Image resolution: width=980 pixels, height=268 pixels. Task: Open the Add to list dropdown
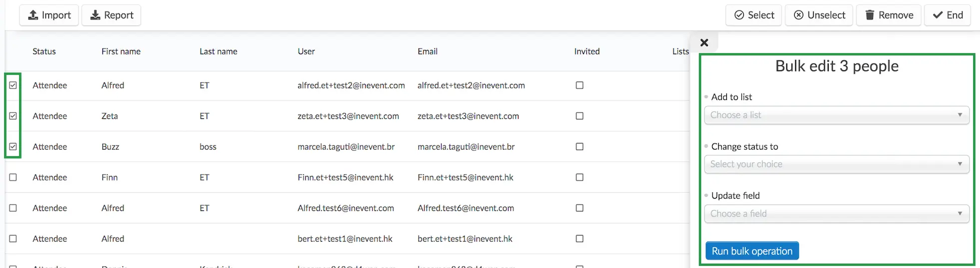tap(837, 115)
